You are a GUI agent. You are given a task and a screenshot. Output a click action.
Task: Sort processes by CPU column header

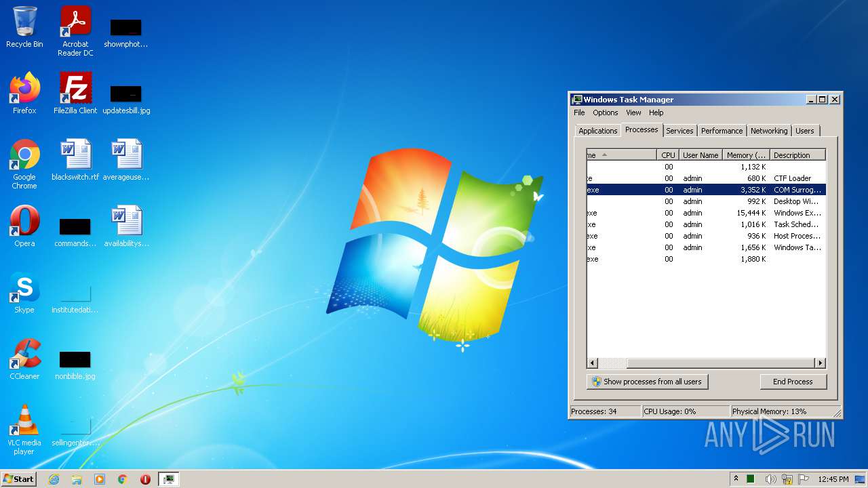pos(668,155)
